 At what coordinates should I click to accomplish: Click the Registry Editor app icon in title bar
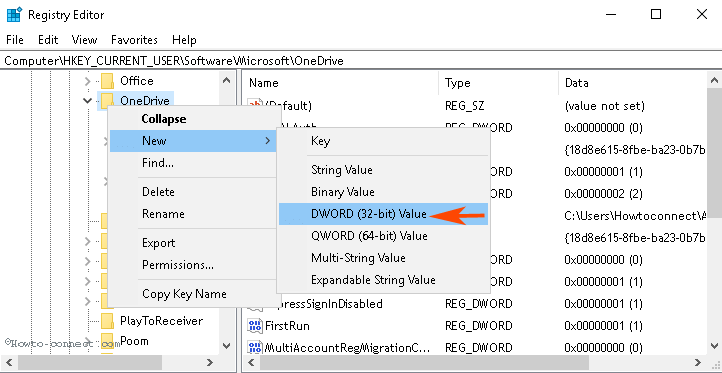(14, 15)
